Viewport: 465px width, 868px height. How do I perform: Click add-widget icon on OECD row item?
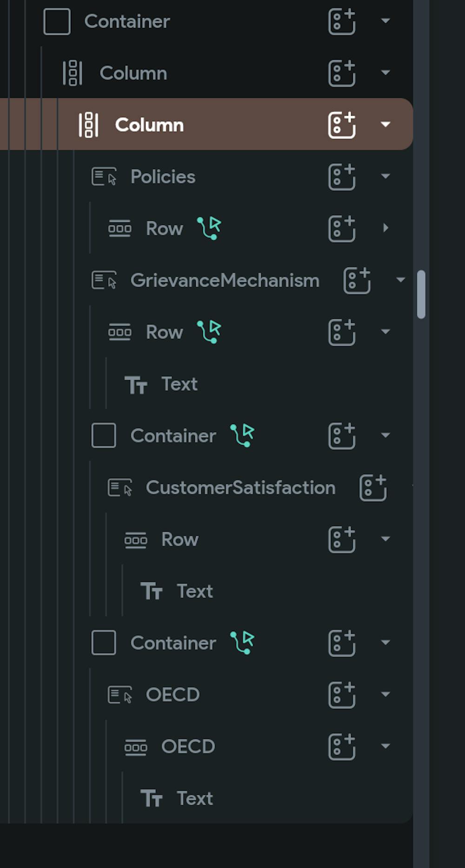click(342, 746)
